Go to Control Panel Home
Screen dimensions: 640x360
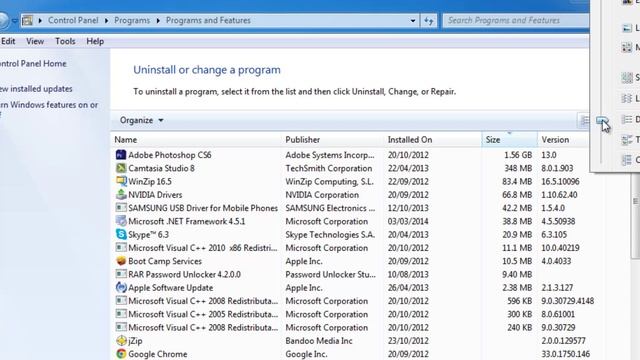click(x=33, y=64)
